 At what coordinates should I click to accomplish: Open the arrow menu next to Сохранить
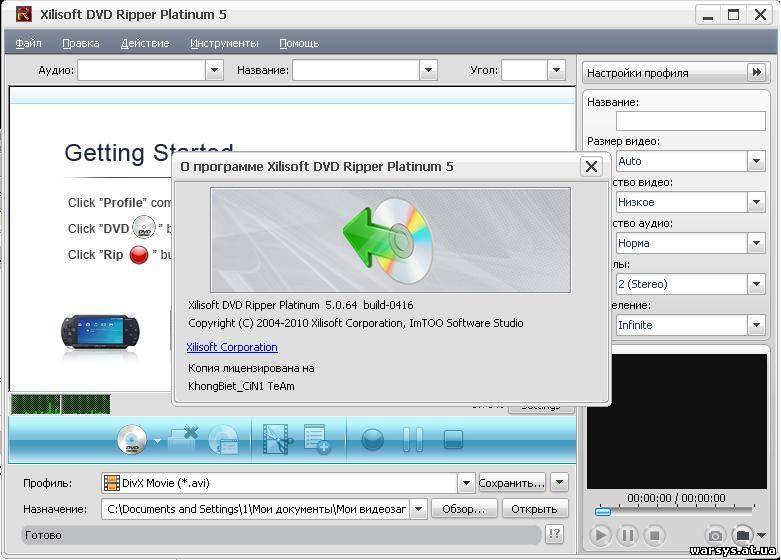tap(559, 482)
